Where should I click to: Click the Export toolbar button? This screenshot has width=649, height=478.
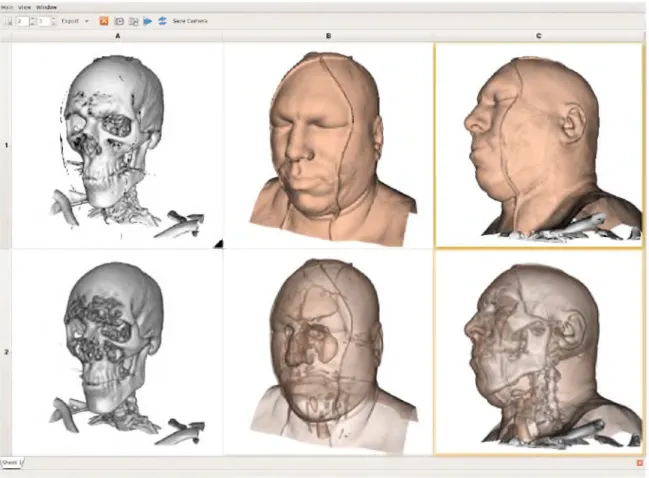click(70, 21)
